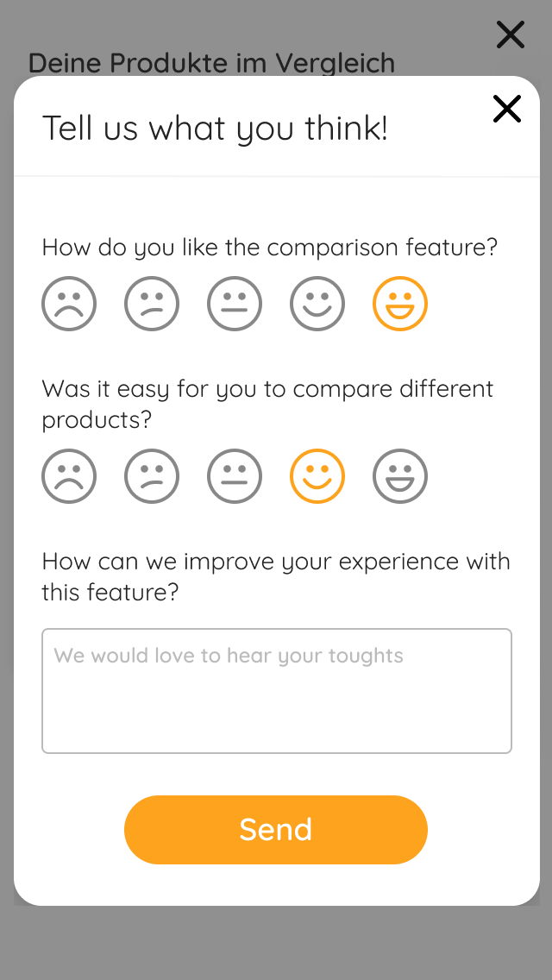Click the orange smiling face for ease of comparing
The height and width of the screenshot is (980, 552).
[317, 476]
